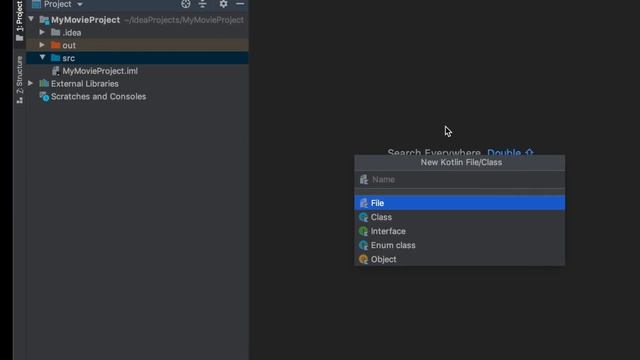Screen dimensions: 640x360
Task: Choose Interface in New Kotlin dialog
Action: click(x=460, y=231)
